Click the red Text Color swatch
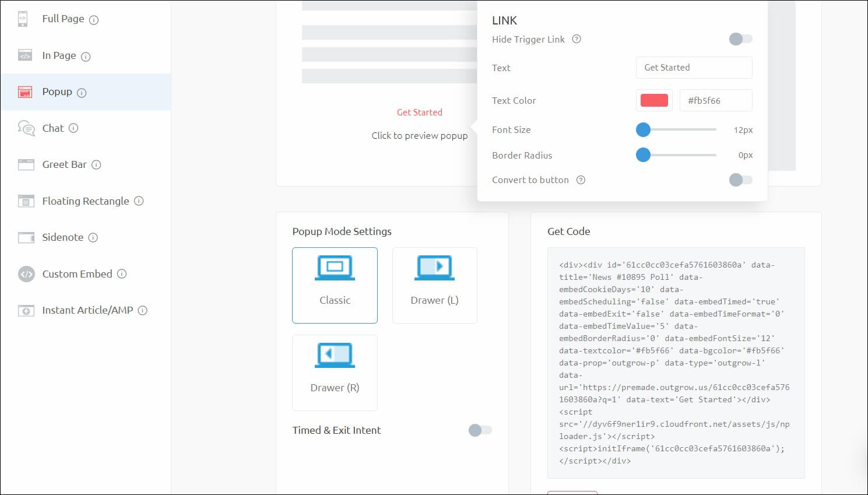This screenshot has height=495, width=868. point(654,100)
